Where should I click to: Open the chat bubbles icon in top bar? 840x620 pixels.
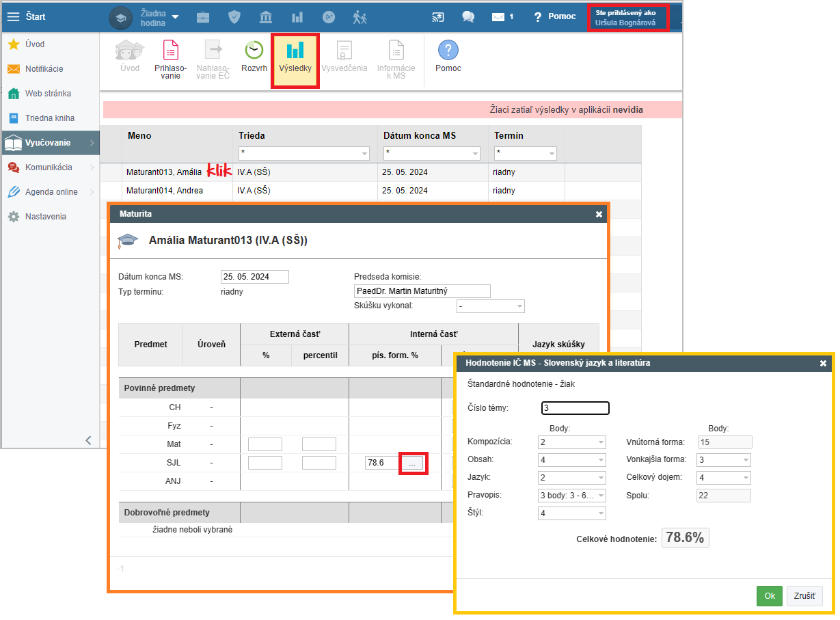coord(468,17)
